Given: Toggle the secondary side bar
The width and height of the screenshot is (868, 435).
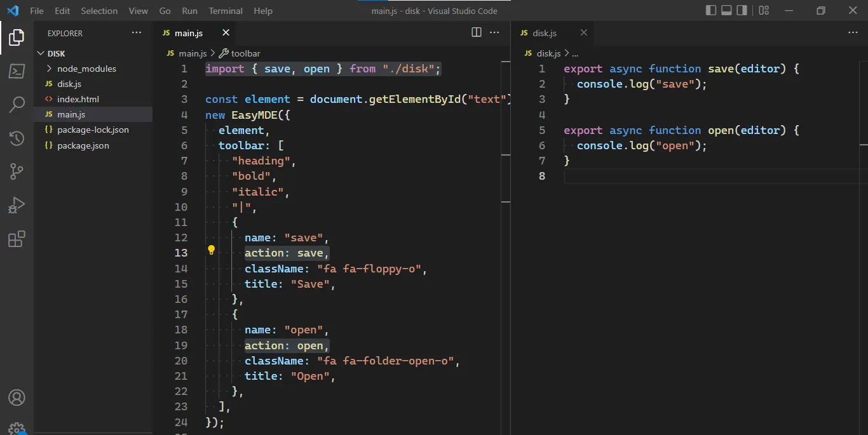Looking at the screenshot, I should 741,10.
